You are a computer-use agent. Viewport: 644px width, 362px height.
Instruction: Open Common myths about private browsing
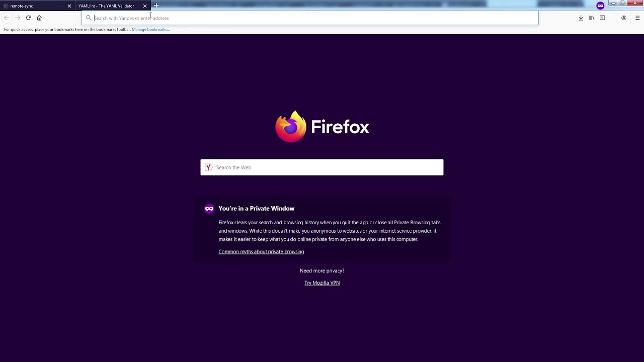[261, 252]
